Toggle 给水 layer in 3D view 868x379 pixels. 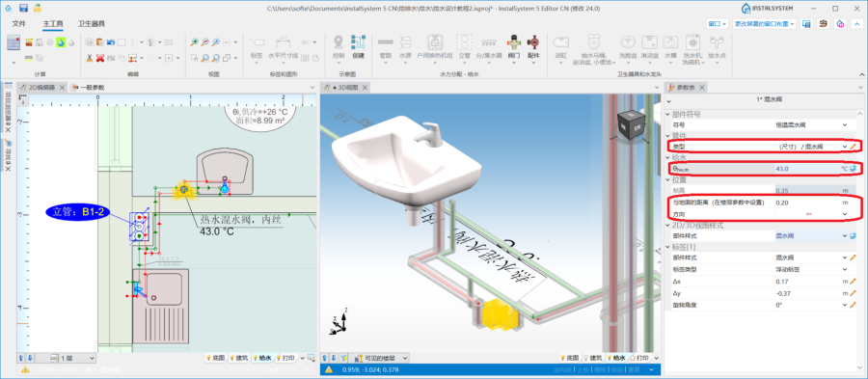point(616,358)
